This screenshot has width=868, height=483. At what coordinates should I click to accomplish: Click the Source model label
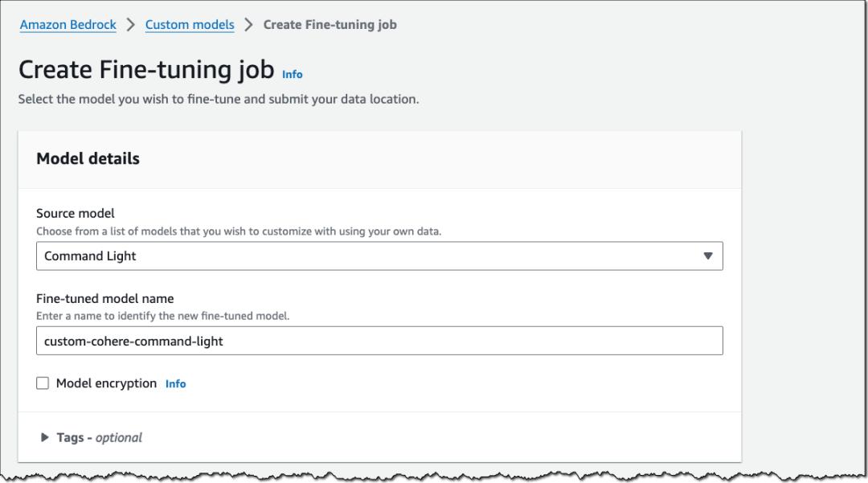click(x=76, y=214)
